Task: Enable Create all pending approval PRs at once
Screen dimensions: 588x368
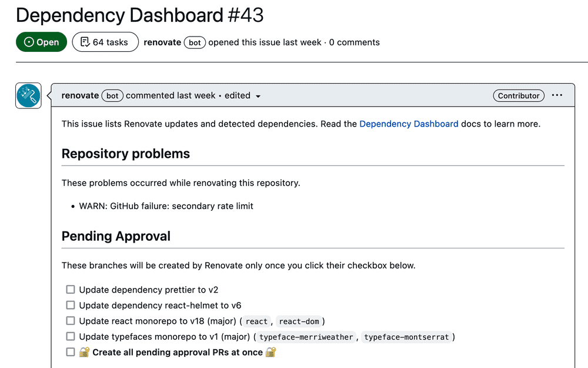Action: 71,352
